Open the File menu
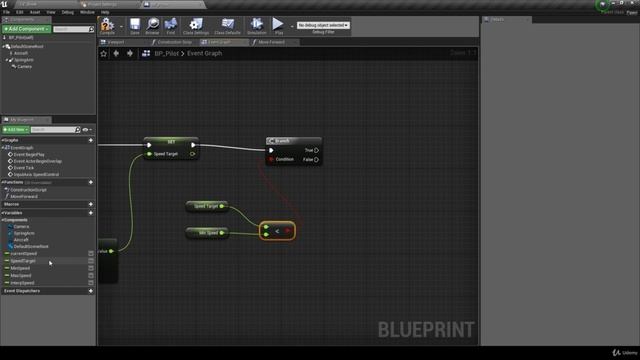Viewport: 640px width, 360px height. pyautogui.click(x=7, y=12)
